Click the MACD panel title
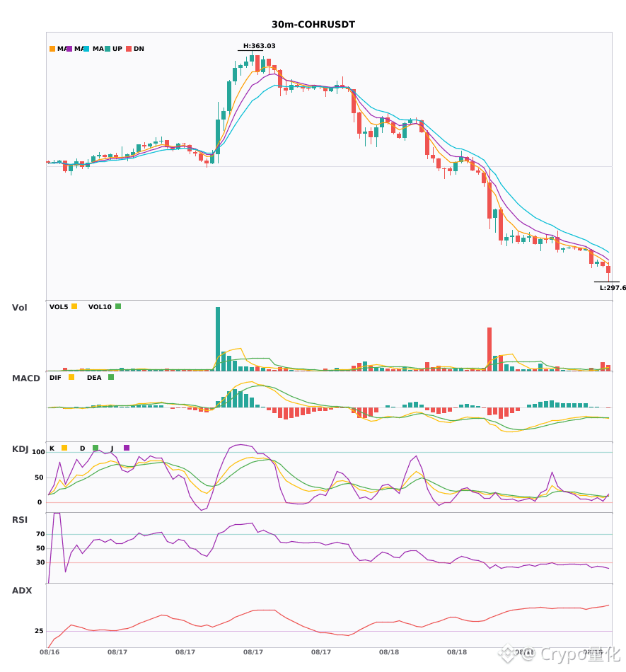 pyautogui.click(x=25, y=378)
